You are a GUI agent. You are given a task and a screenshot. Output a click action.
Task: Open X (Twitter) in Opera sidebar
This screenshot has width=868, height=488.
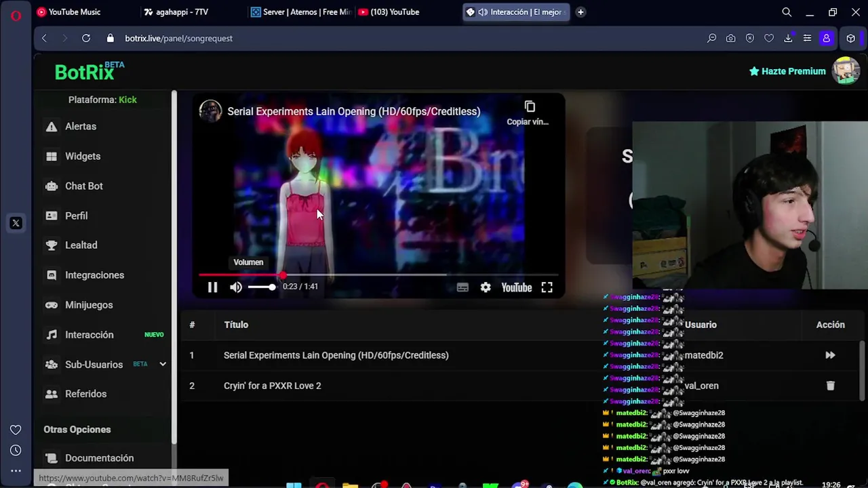(16, 223)
